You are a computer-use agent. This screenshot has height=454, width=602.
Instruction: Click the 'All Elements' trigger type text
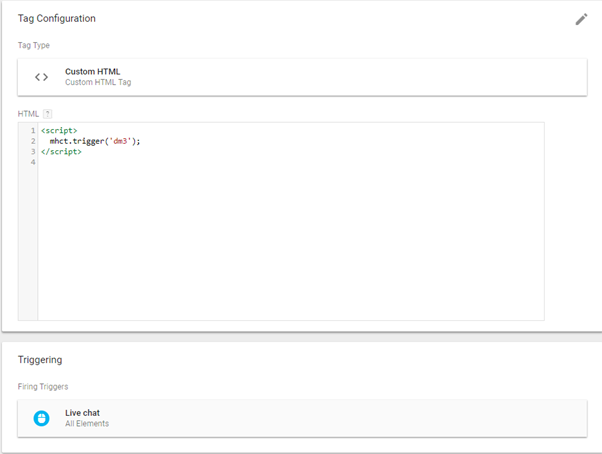point(87,424)
